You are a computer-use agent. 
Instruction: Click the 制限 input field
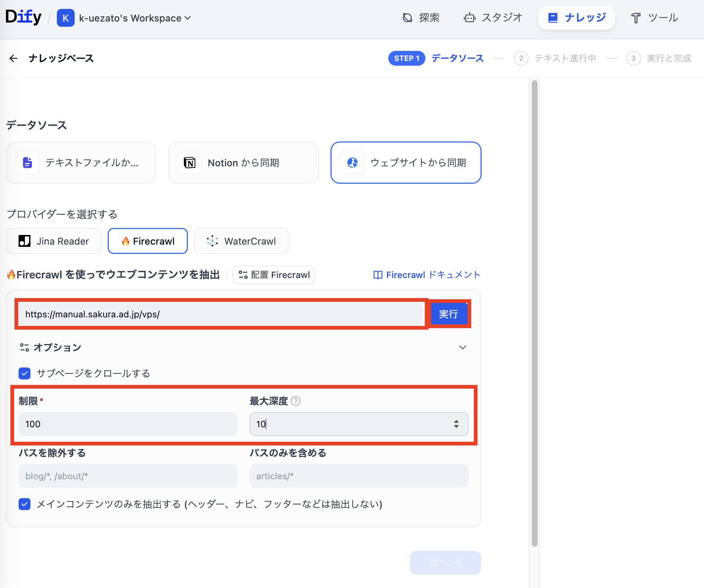[128, 424]
